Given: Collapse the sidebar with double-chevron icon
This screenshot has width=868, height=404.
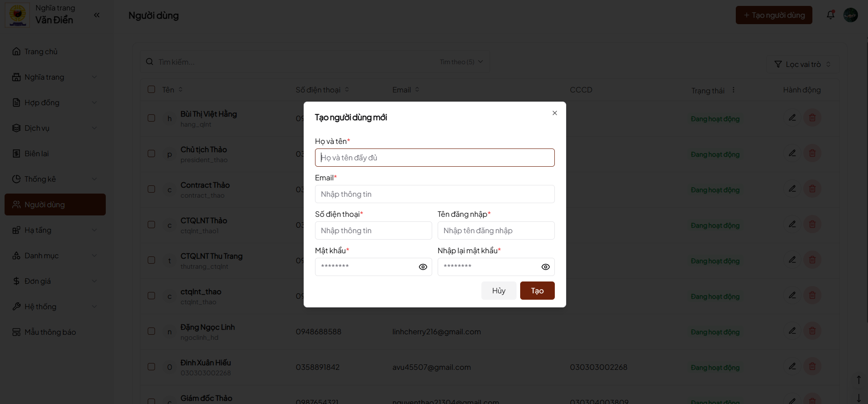Looking at the screenshot, I should coord(97,15).
